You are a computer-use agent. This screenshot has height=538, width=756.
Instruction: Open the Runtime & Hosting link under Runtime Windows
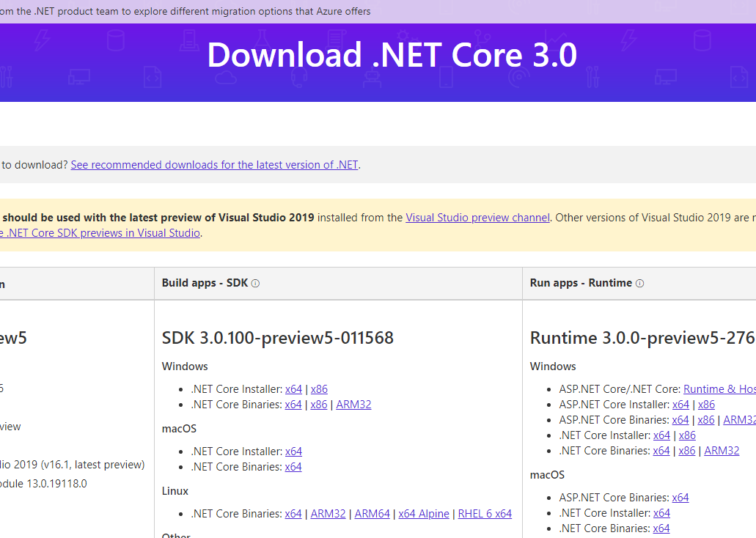click(x=719, y=389)
